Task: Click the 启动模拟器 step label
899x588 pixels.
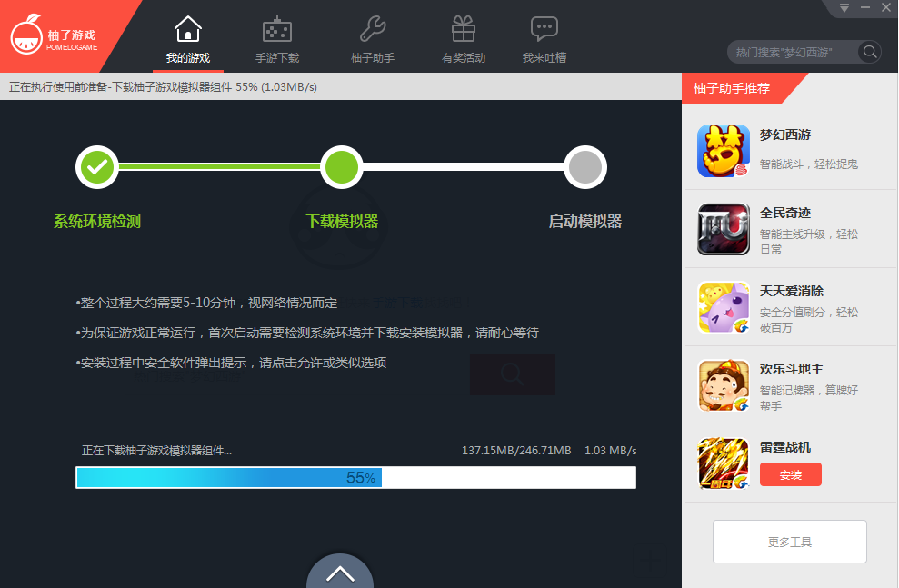Action: pos(585,221)
